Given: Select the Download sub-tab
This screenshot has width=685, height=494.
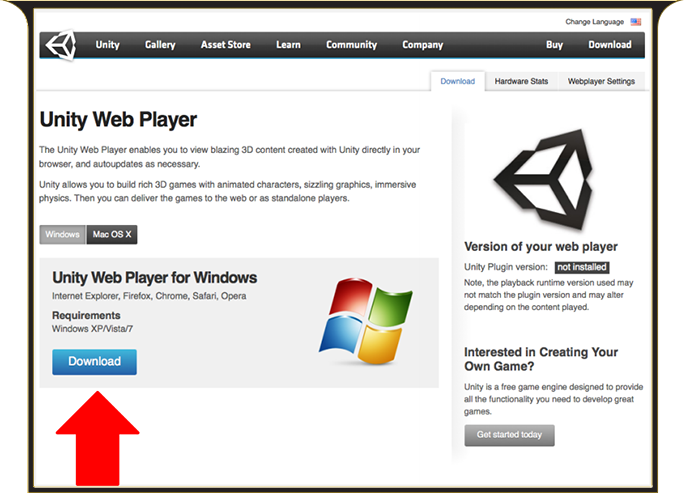Looking at the screenshot, I should click(x=457, y=81).
